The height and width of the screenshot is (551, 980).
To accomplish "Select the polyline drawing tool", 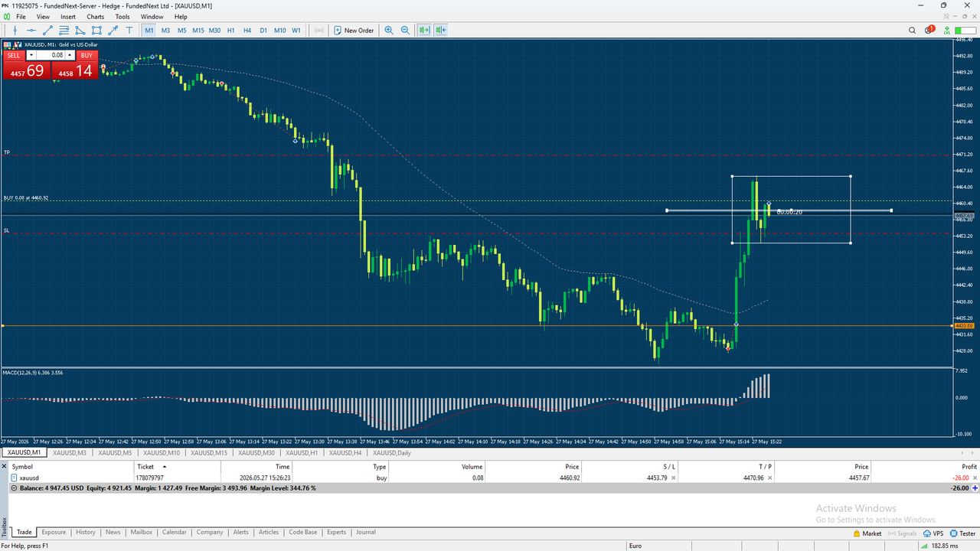I will (x=80, y=31).
